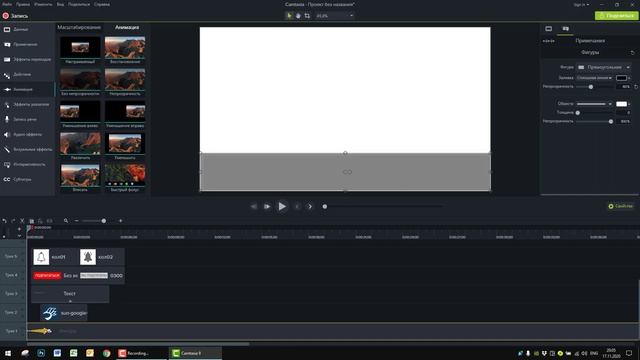Open Cursor Effects (Эффекты указателя) item

[27, 104]
